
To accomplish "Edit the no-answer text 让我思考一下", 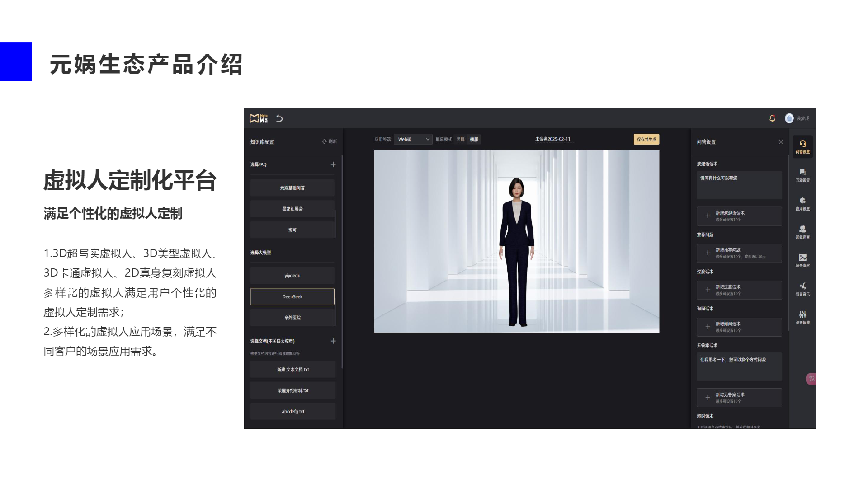I will click(x=739, y=367).
